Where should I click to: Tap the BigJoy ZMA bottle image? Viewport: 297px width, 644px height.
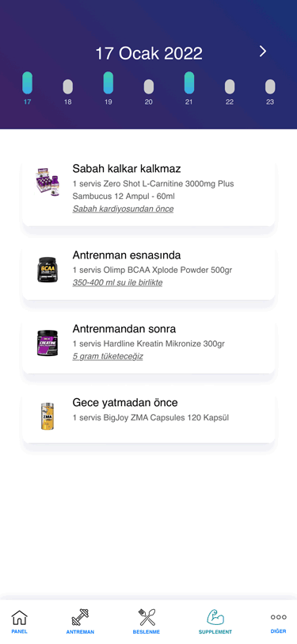(48, 416)
